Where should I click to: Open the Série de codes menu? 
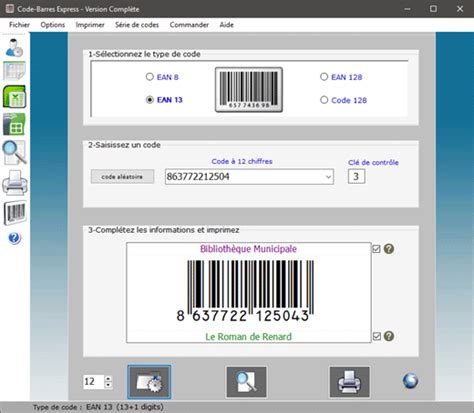click(137, 25)
